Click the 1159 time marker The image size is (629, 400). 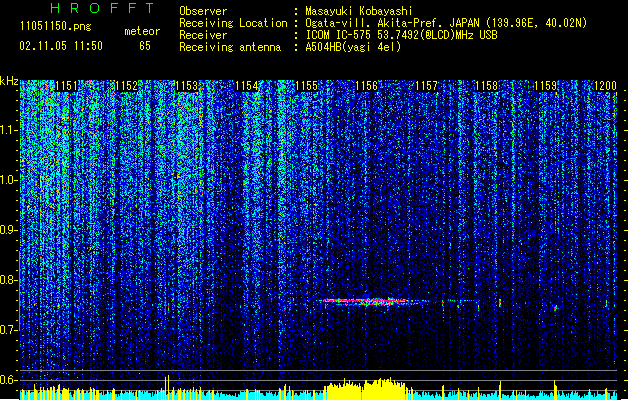pyautogui.click(x=546, y=86)
